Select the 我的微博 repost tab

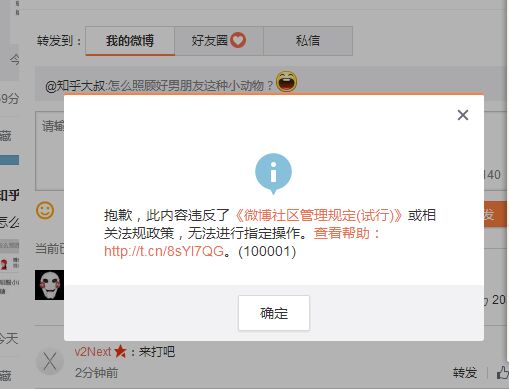click(x=130, y=41)
